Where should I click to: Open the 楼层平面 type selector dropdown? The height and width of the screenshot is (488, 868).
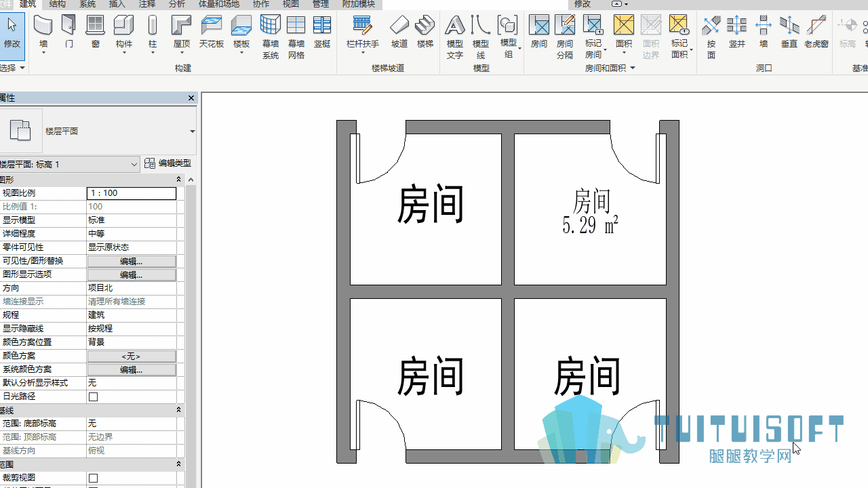[192, 131]
